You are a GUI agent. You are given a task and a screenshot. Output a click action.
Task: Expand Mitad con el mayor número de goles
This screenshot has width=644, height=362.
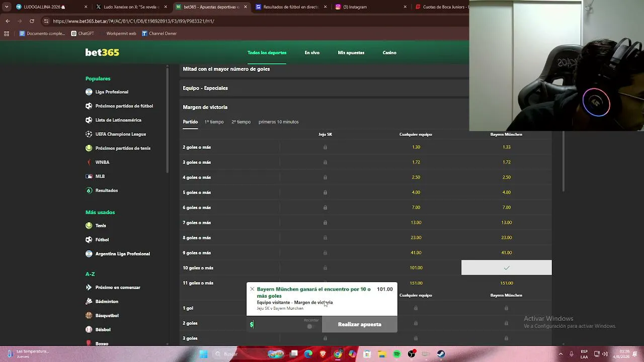point(324,69)
